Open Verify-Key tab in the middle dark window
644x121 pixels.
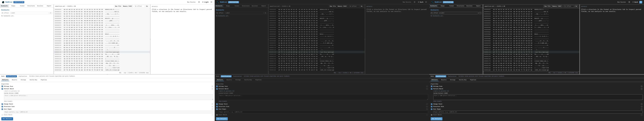click(x=248, y=80)
